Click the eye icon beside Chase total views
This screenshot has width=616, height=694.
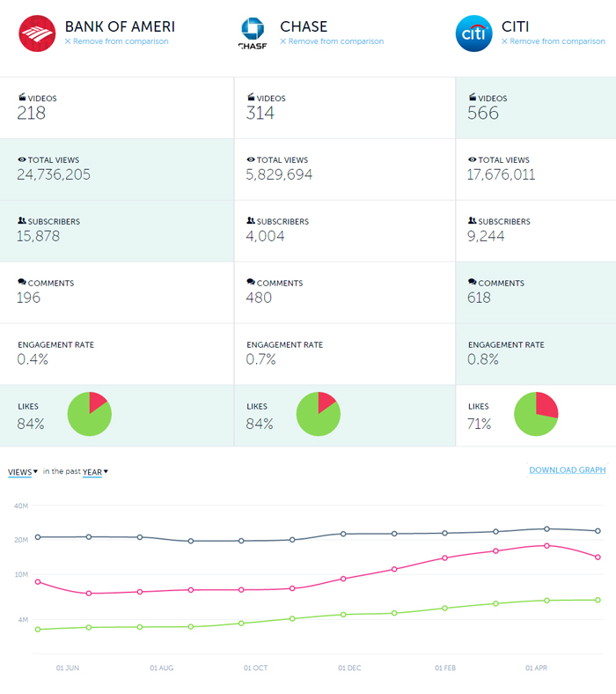coord(251,159)
